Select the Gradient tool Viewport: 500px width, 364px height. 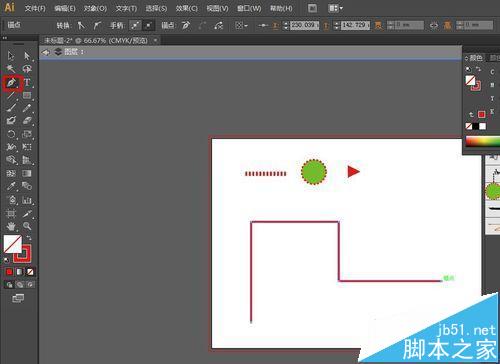[27, 173]
